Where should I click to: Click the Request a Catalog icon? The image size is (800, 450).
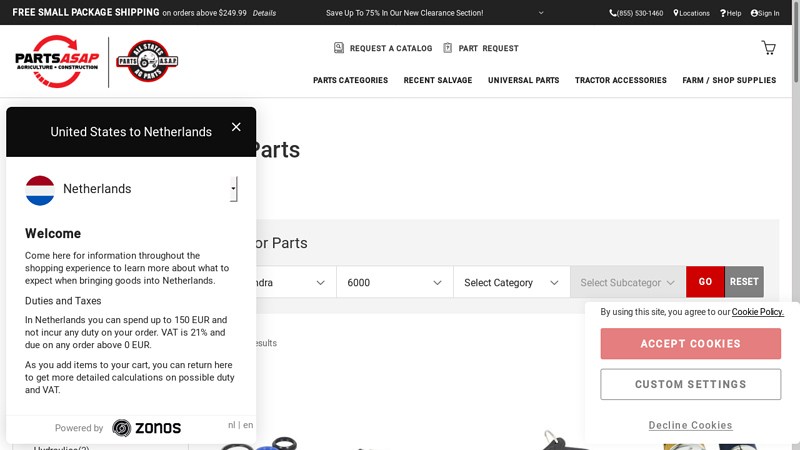[339, 48]
